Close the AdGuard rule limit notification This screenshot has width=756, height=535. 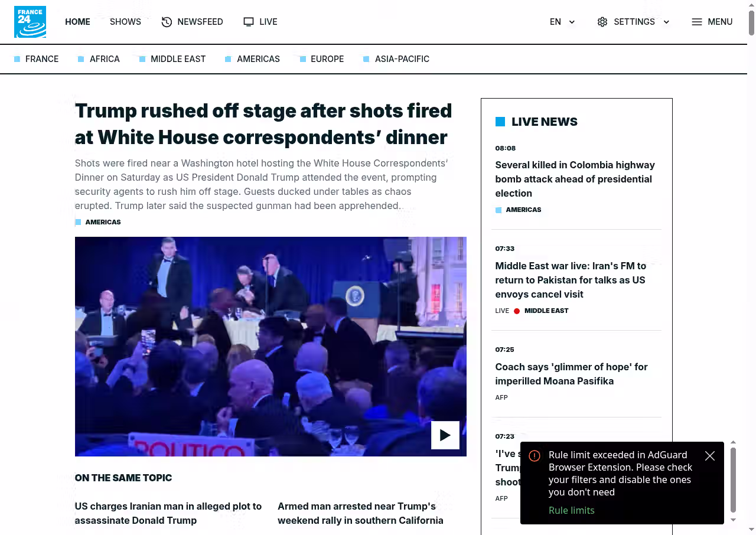tap(710, 456)
